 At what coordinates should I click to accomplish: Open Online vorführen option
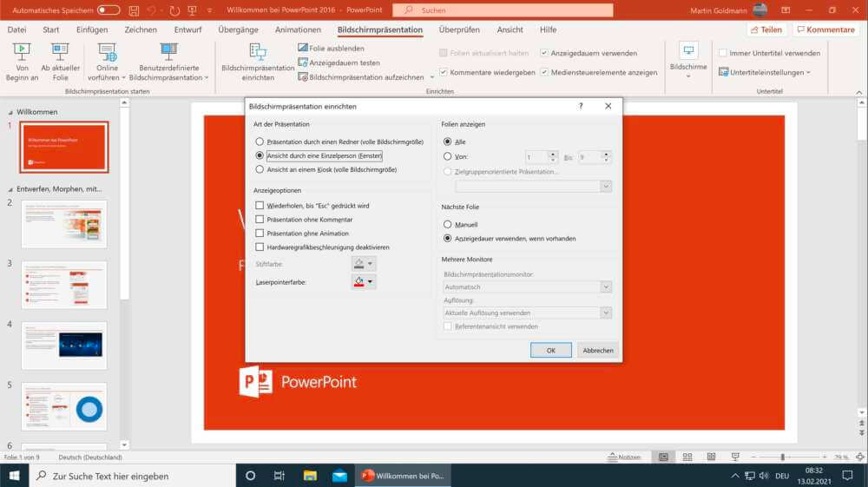pyautogui.click(x=106, y=63)
